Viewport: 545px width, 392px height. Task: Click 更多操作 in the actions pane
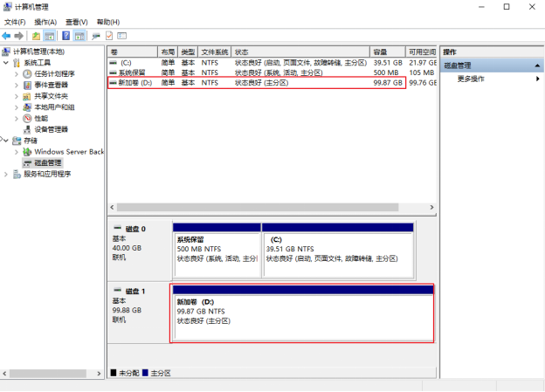pyautogui.click(x=473, y=79)
